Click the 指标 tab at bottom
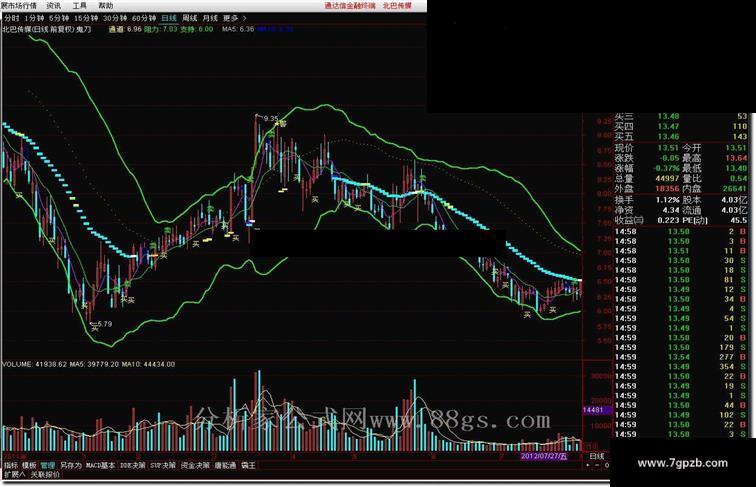Screen dimensions: 756x487 (11, 465)
